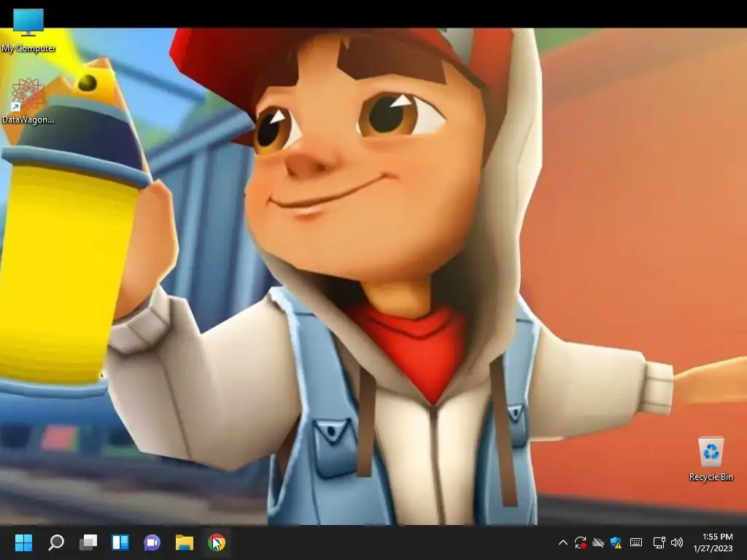Open the volume speaker tray icon
The image size is (747, 560).
676,542
